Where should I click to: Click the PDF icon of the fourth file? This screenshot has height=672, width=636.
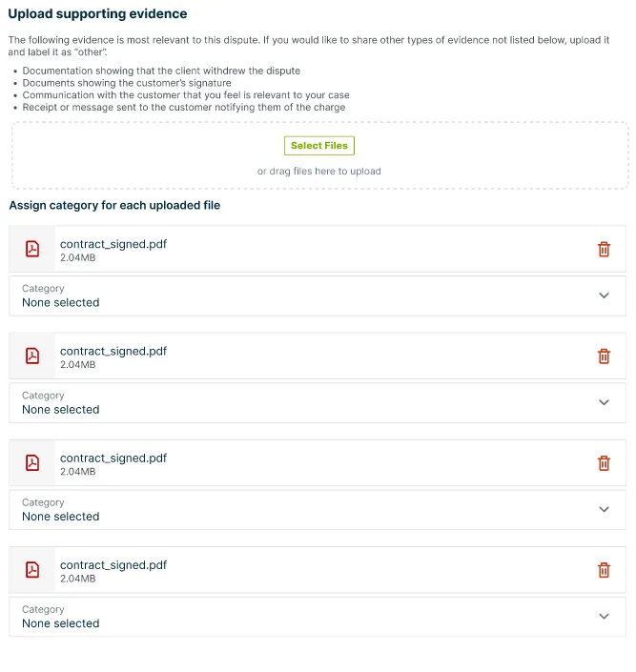coord(32,570)
